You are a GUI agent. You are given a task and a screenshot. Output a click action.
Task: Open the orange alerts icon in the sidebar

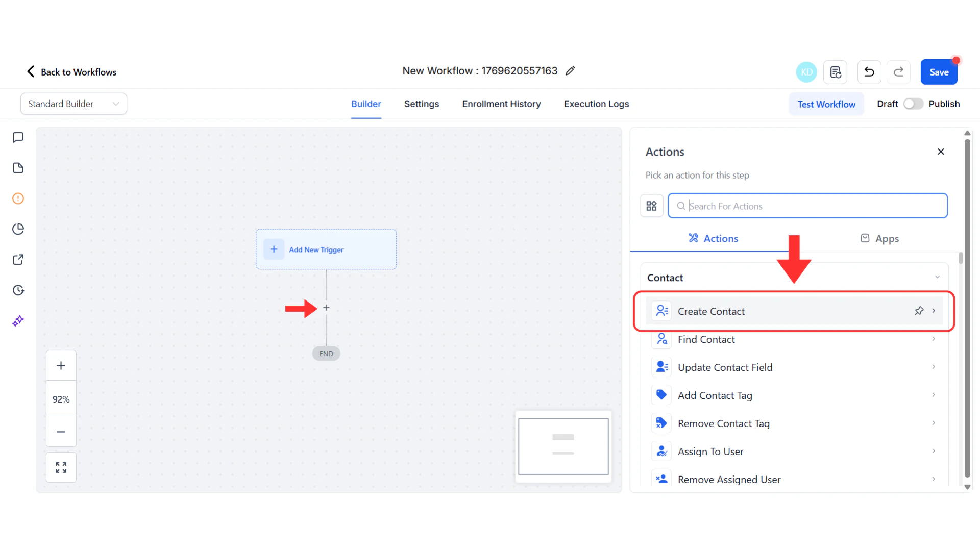[x=18, y=198]
